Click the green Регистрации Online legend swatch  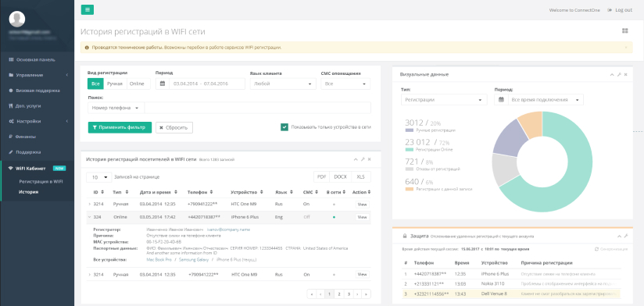(x=409, y=150)
